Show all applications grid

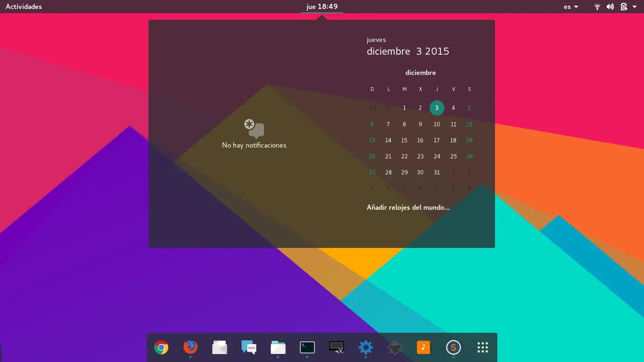482,348
